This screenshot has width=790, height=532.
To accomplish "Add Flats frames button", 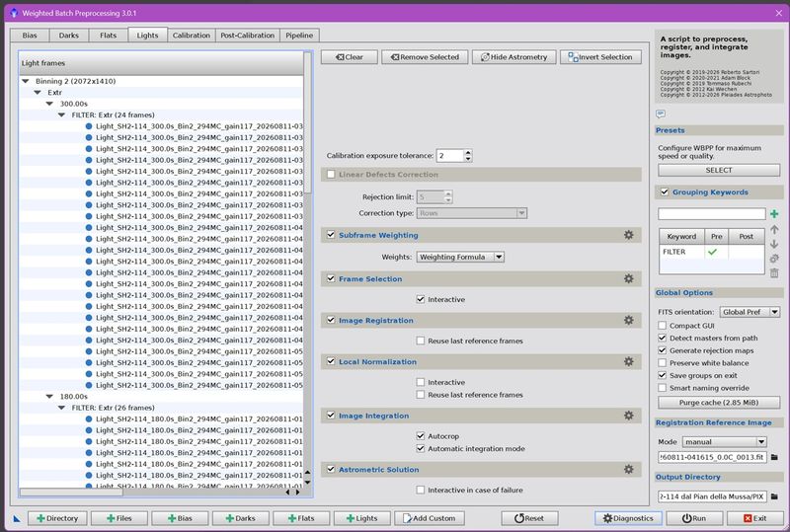I will tap(301, 518).
